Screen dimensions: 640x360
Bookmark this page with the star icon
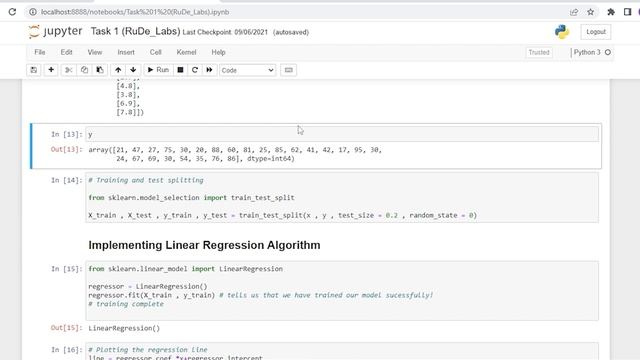tap(591, 12)
